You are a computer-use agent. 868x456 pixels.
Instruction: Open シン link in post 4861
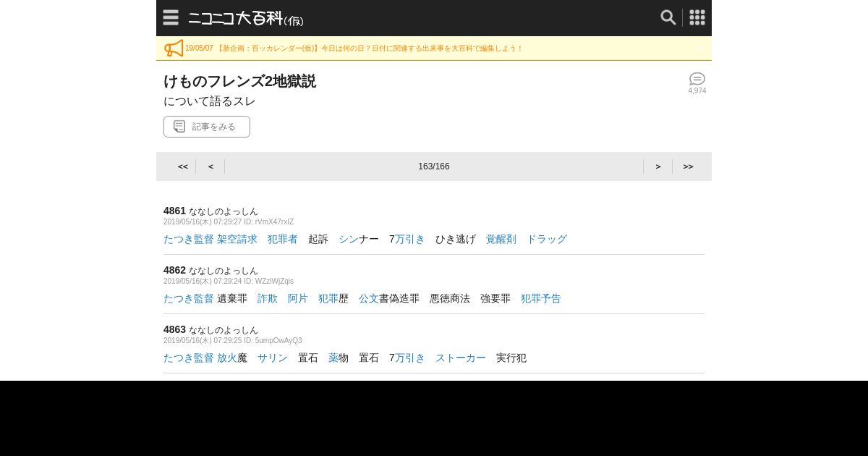click(349, 239)
